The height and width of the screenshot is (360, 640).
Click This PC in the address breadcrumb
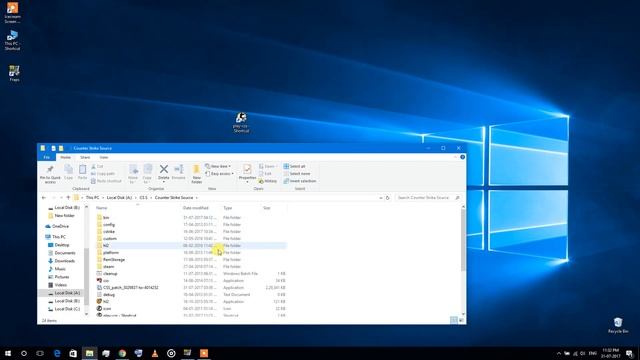(92, 198)
